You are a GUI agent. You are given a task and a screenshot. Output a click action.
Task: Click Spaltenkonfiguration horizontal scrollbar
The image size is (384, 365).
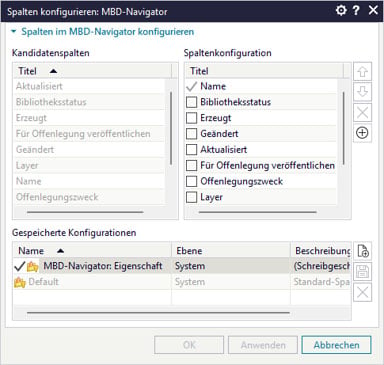(257, 212)
